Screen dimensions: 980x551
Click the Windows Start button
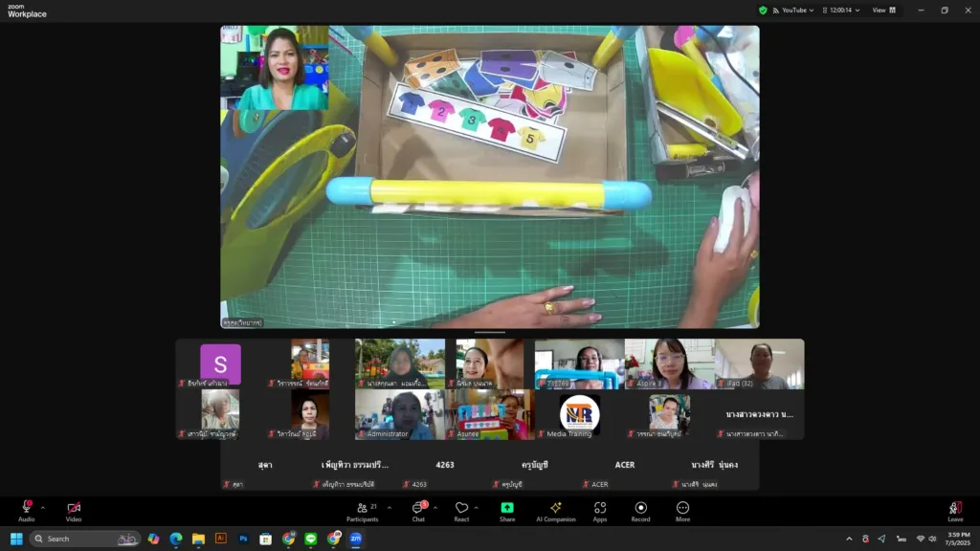click(x=16, y=539)
